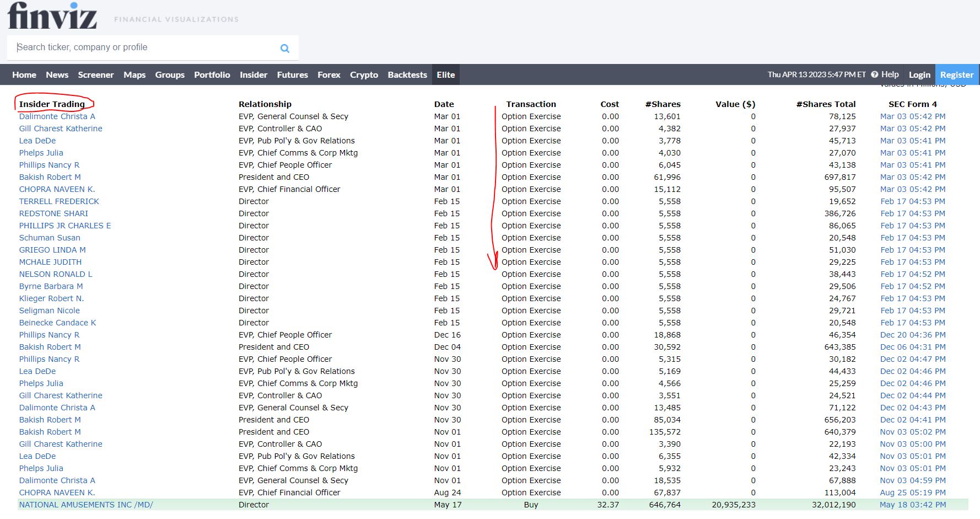Viewport: 980px width, 519px height.
Task: Go to the Futures navigation item
Action: (x=292, y=75)
